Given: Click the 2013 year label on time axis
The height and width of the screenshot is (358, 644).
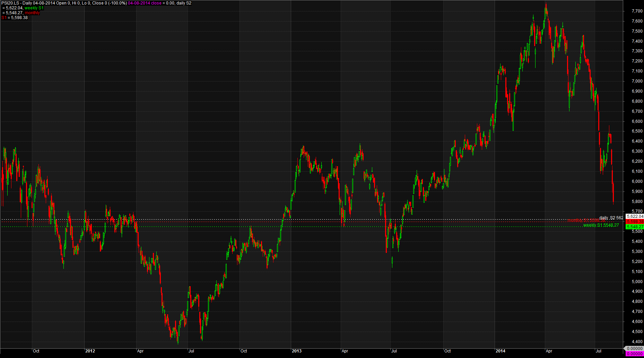Looking at the screenshot, I should coord(297,351).
